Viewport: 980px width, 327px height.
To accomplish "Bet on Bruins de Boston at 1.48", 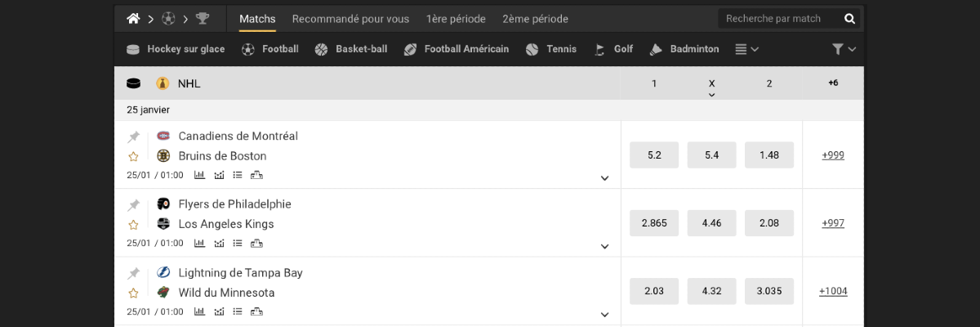I will 769,155.
